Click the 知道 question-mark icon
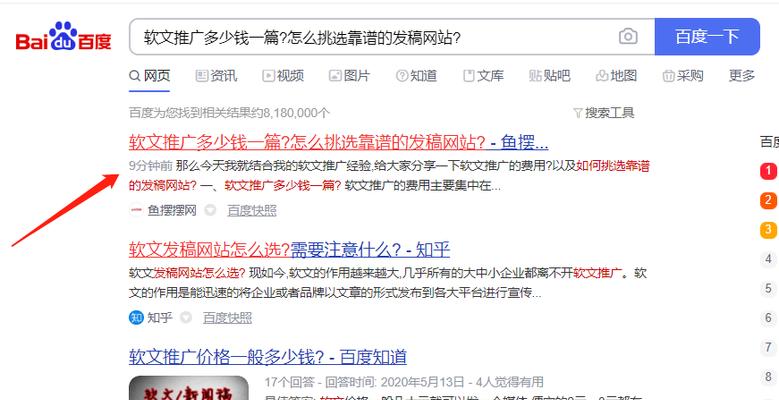Viewport: 779px width, 400px height. coord(401,76)
